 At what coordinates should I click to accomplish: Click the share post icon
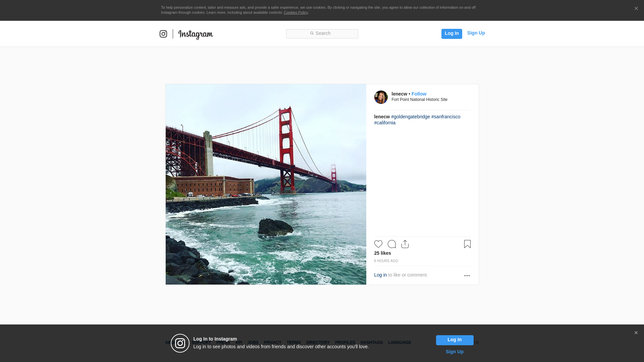[405, 244]
